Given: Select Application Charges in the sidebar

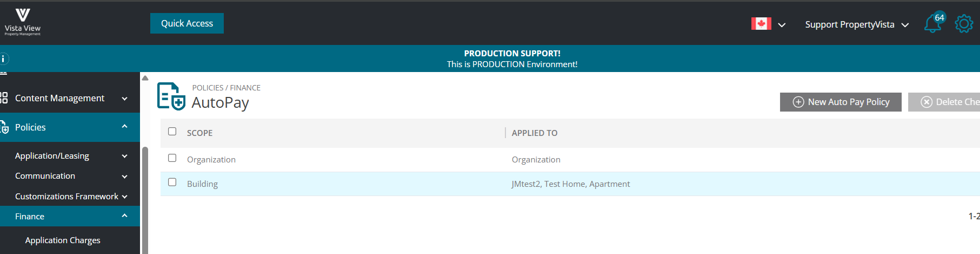Looking at the screenshot, I should (x=63, y=240).
